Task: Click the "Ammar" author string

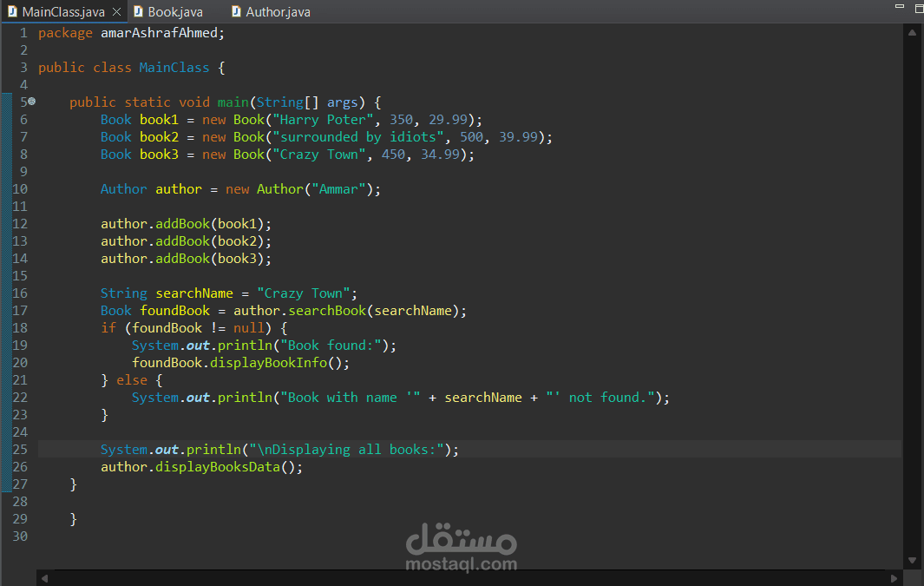Action: [338, 189]
